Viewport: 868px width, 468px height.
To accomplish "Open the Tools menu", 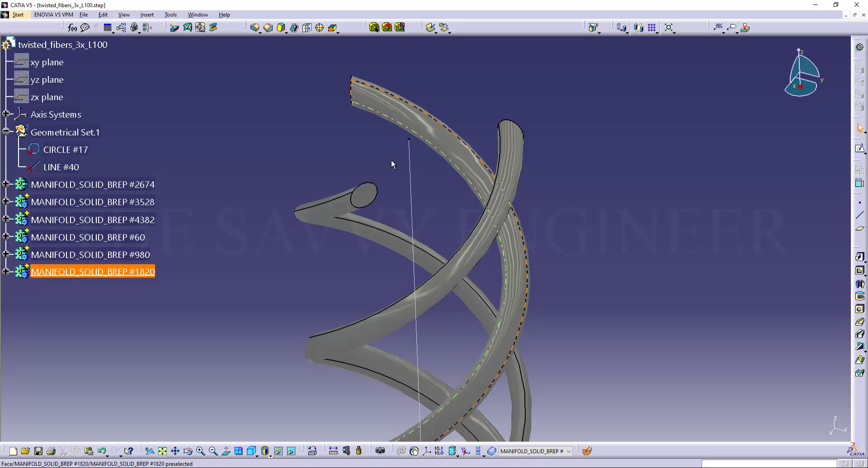I will point(170,14).
